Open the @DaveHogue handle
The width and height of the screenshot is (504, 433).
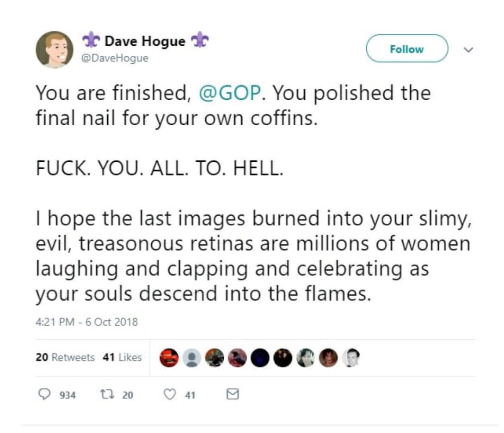[115, 59]
